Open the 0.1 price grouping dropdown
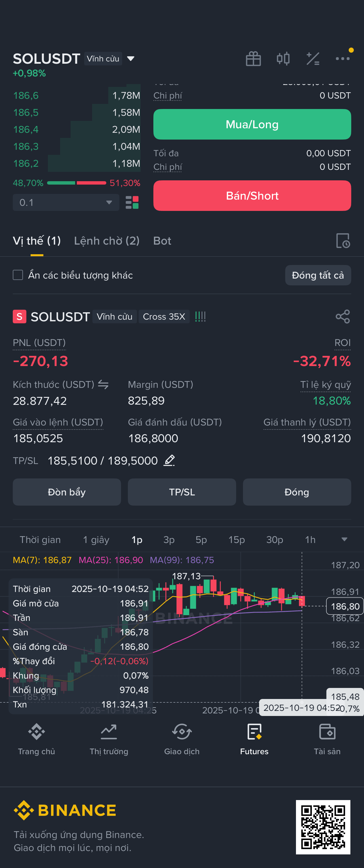 [66, 202]
